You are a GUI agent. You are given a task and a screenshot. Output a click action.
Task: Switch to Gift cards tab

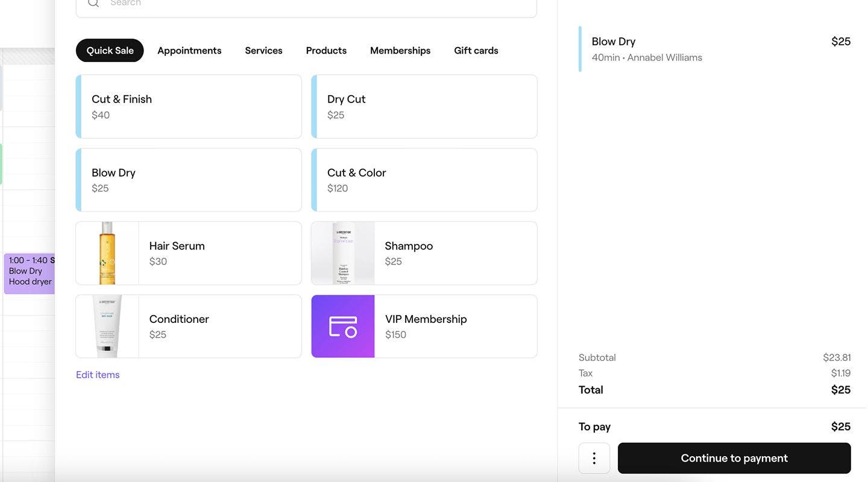click(476, 51)
